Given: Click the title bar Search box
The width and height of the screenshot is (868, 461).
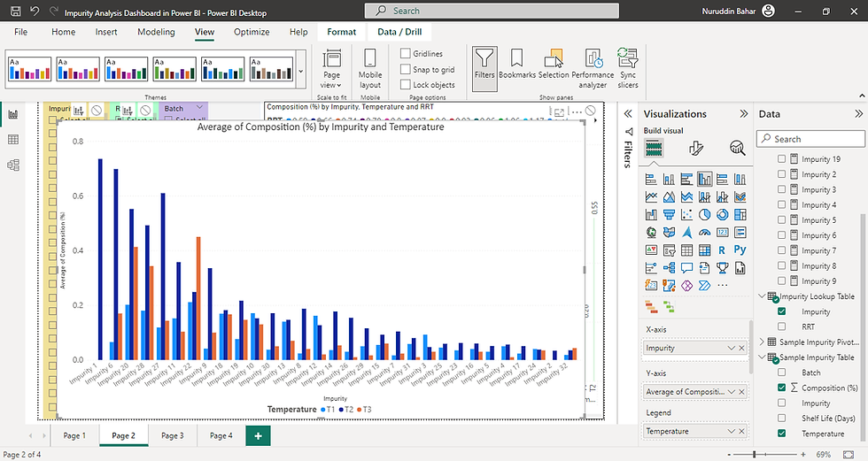Looking at the screenshot, I should (x=492, y=11).
